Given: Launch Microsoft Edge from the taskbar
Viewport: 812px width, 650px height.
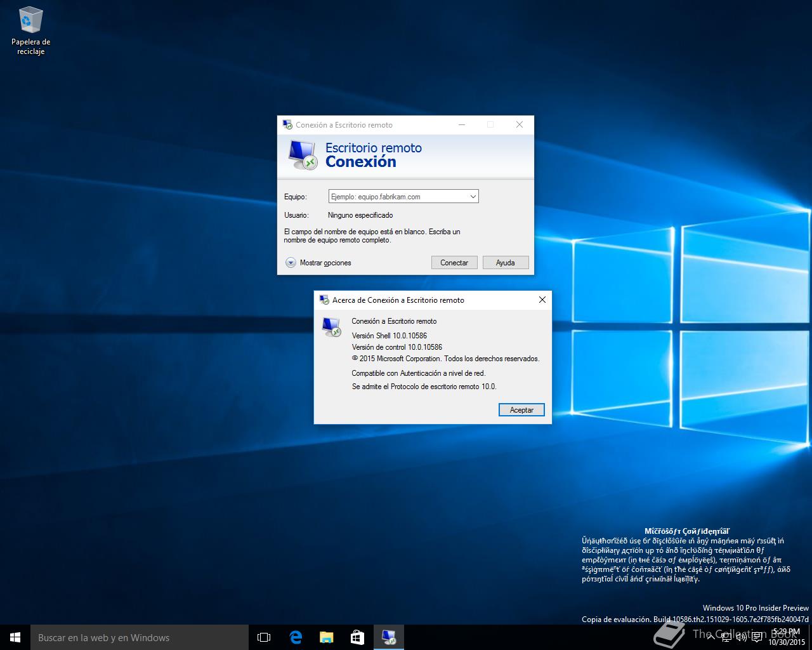Looking at the screenshot, I should 296,637.
